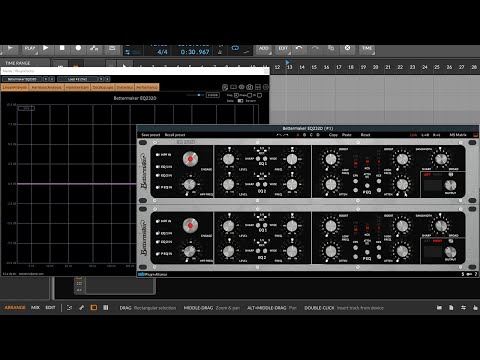Image resolution: width=480 pixels, height=360 pixels.
Task: Open the Performance tab in Plugin Doctor
Action: (x=147, y=87)
